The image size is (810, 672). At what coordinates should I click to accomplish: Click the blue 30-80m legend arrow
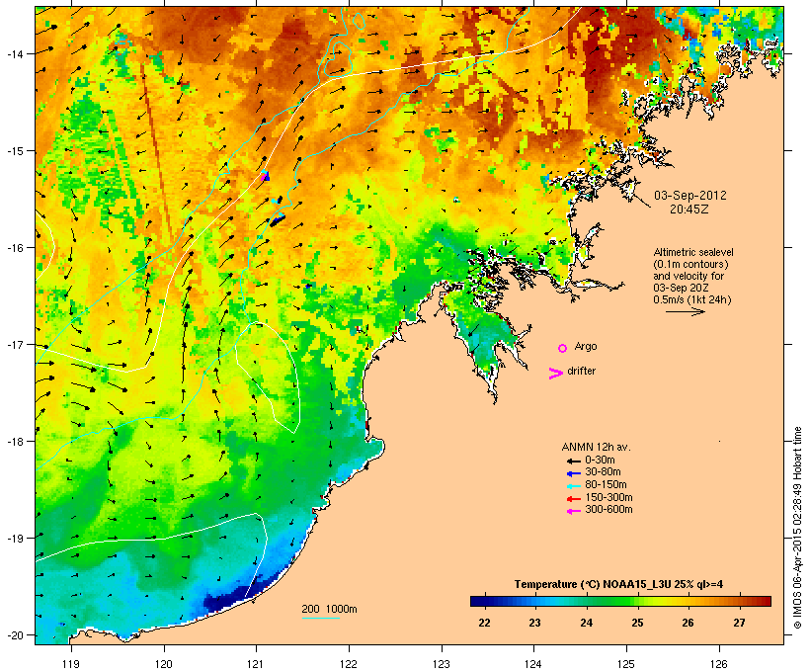tap(573, 473)
